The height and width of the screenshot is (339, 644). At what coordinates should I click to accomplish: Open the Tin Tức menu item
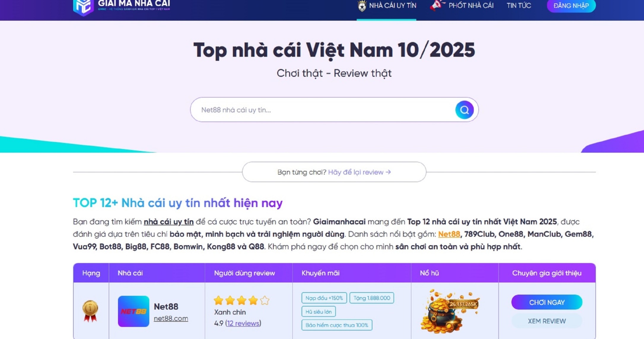pyautogui.click(x=519, y=6)
